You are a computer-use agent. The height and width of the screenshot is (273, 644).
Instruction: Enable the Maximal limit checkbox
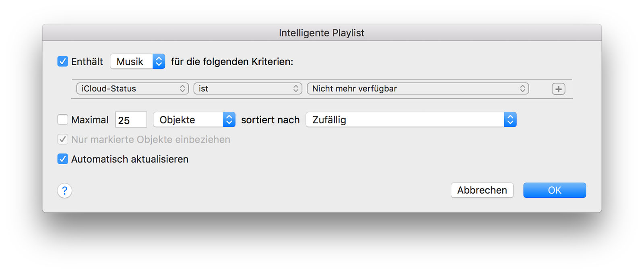(62, 120)
